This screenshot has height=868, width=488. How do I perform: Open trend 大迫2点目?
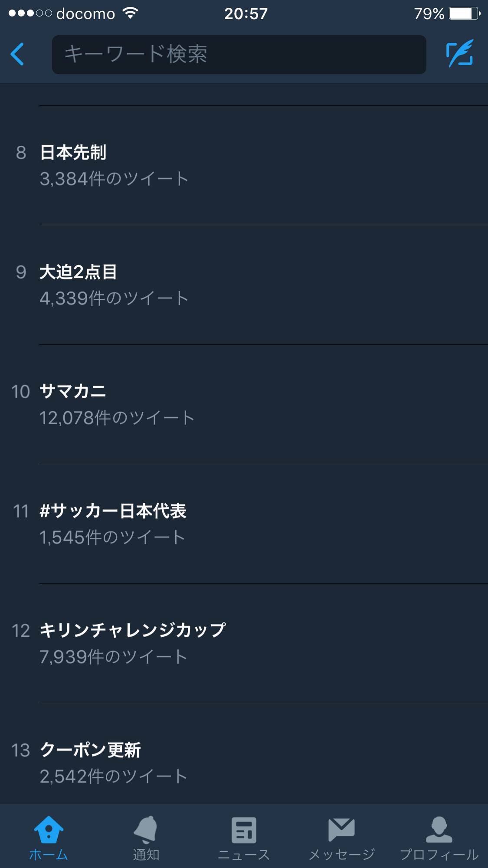click(x=79, y=272)
